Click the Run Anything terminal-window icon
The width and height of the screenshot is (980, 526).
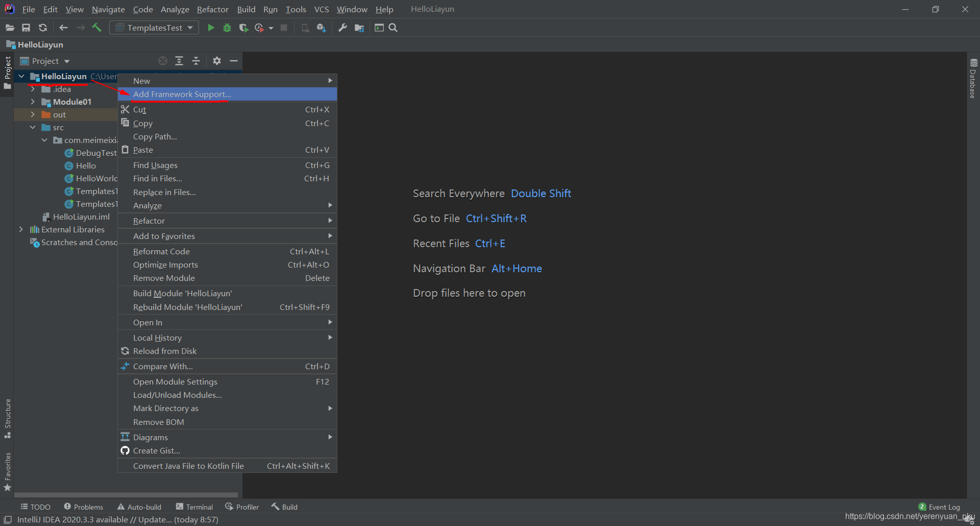(x=379, y=28)
